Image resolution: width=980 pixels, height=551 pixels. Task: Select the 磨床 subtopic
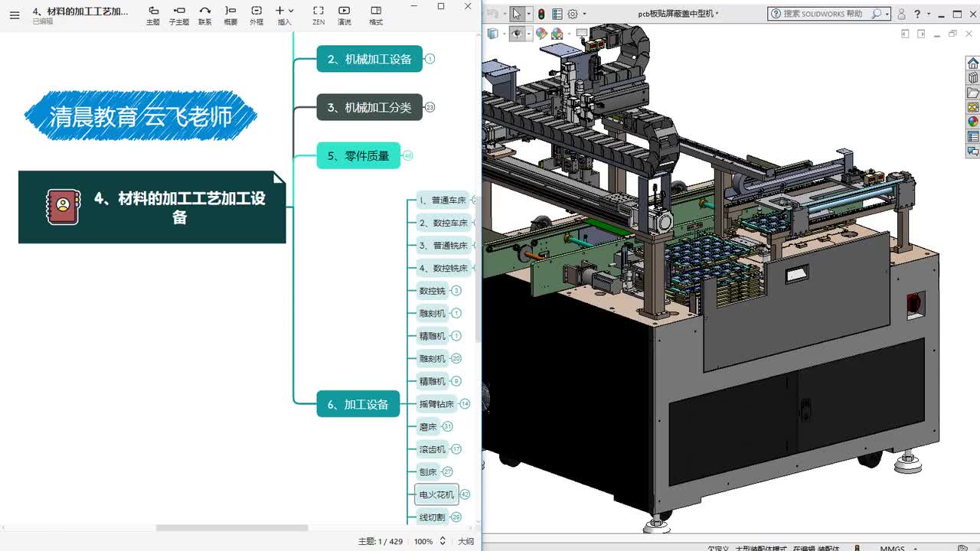(x=428, y=426)
